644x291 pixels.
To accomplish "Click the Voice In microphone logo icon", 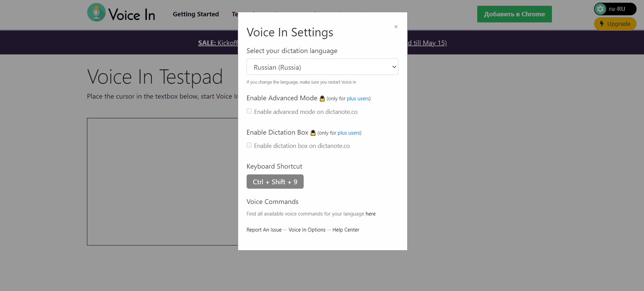I will pyautogui.click(x=96, y=13).
